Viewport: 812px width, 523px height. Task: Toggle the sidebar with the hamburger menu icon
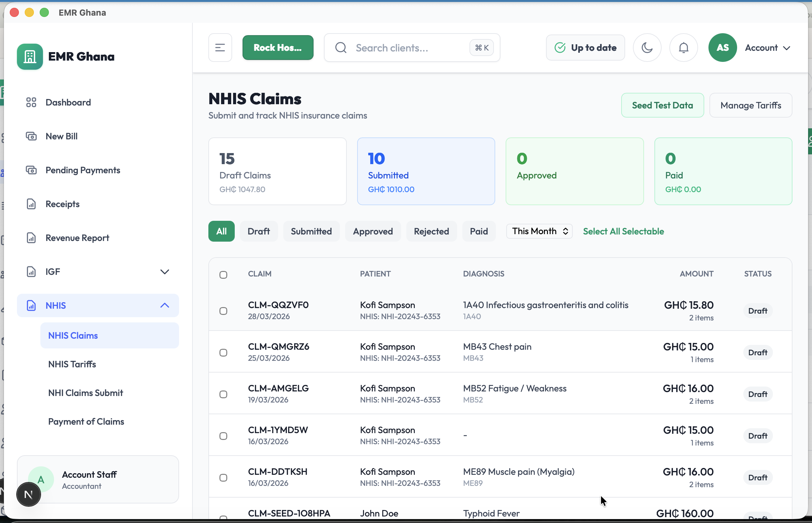coord(220,48)
